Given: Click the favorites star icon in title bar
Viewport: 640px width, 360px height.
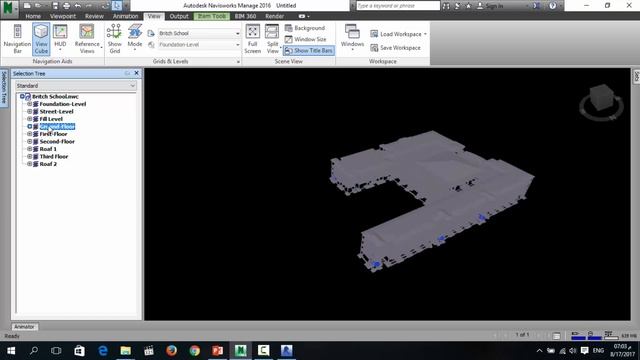Looking at the screenshot, I should pyautogui.click(x=469, y=6).
